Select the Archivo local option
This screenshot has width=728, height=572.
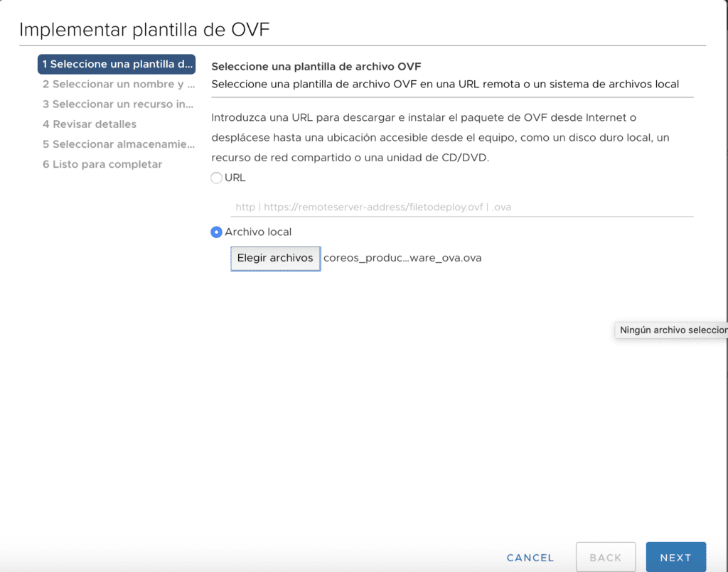click(216, 232)
